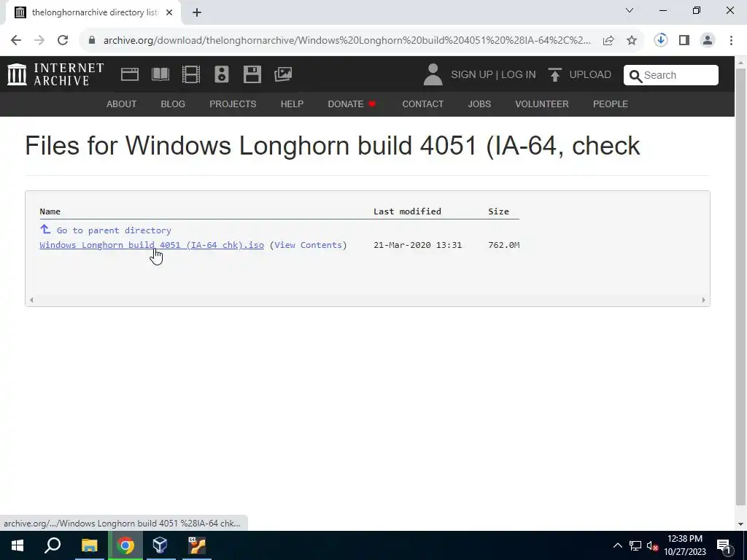Open the HELP menu item
This screenshot has width=747, height=560.
tap(292, 104)
